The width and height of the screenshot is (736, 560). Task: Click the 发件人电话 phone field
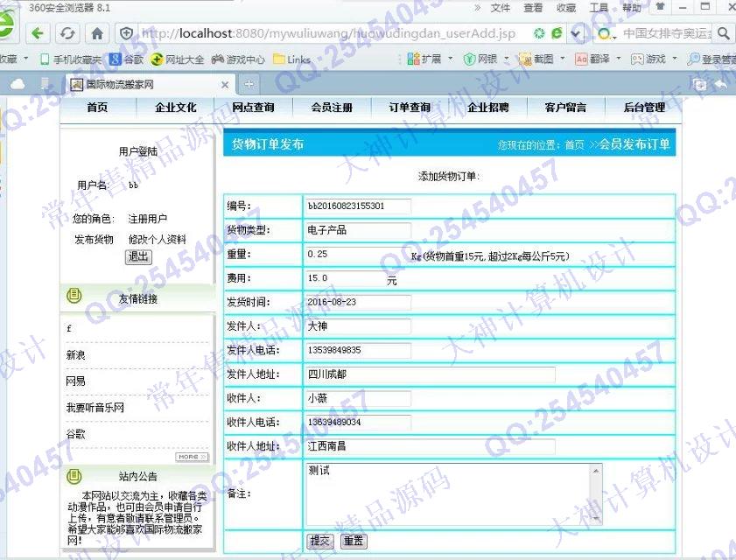[358, 350]
